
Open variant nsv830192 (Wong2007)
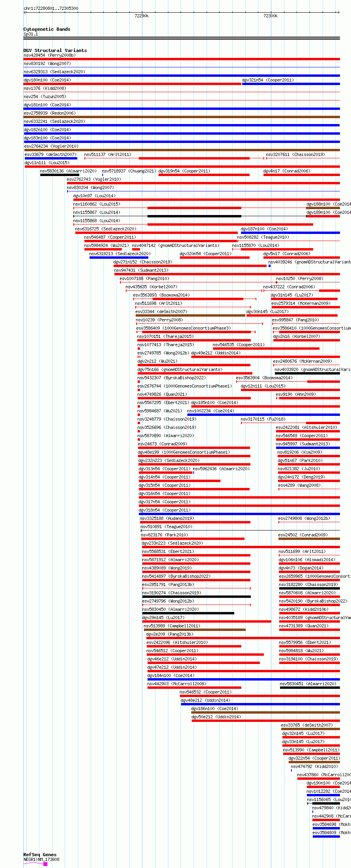[x=47, y=64]
